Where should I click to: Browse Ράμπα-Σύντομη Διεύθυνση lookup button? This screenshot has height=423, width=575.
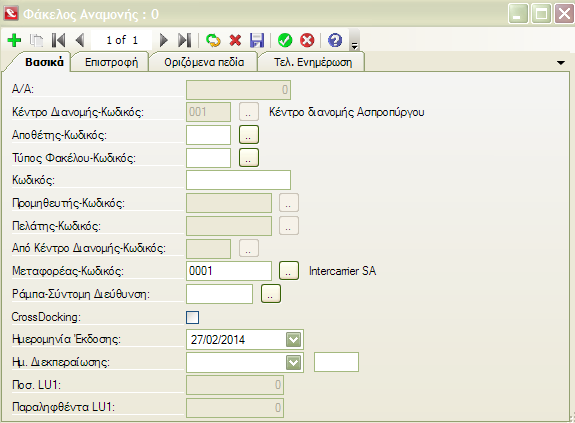pyautogui.click(x=271, y=294)
